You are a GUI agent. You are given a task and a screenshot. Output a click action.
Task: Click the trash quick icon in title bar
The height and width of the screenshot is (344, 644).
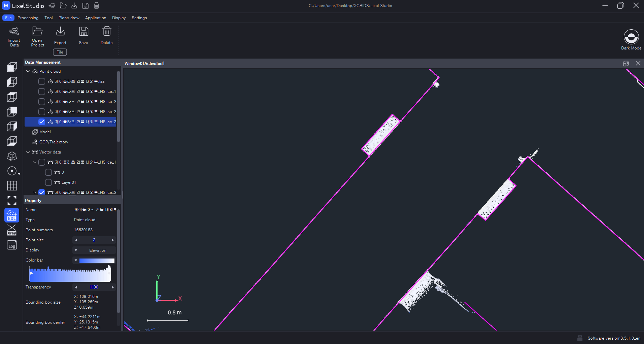point(97,6)
